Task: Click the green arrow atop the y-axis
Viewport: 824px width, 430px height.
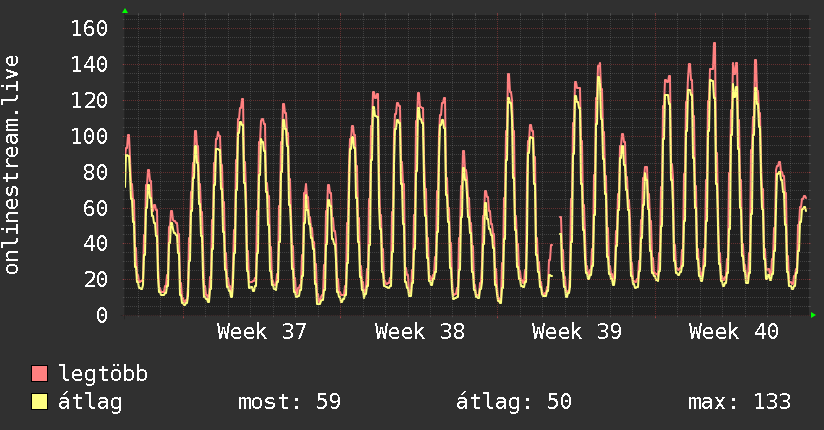Action: tap(125, 11)
